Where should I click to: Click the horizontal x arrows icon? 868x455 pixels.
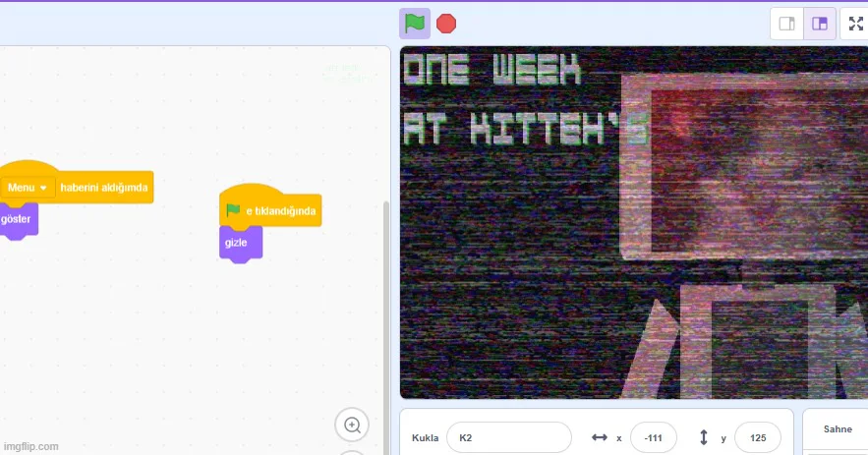pos(599,438)
